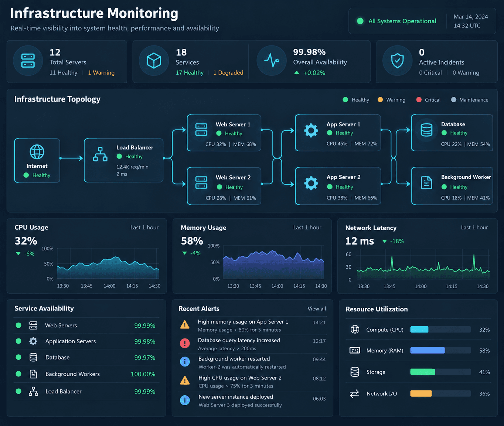
Task: Click the Total Servers rack icon
Action: 28,61
